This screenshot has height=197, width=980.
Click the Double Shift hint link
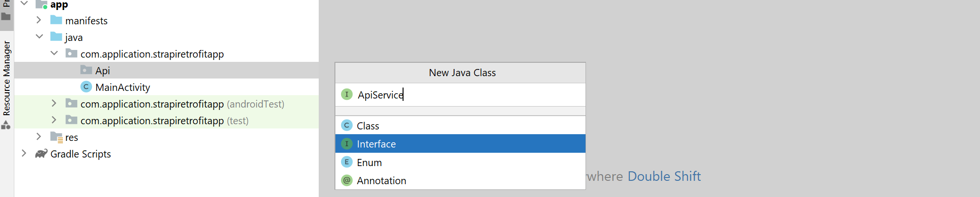pos(664,176)
